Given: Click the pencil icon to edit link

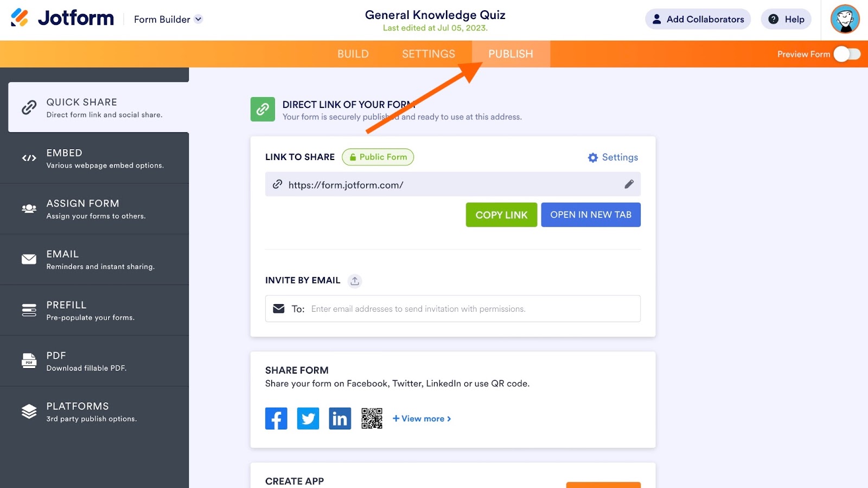Looking at the screenshot, I should (629, 184).
